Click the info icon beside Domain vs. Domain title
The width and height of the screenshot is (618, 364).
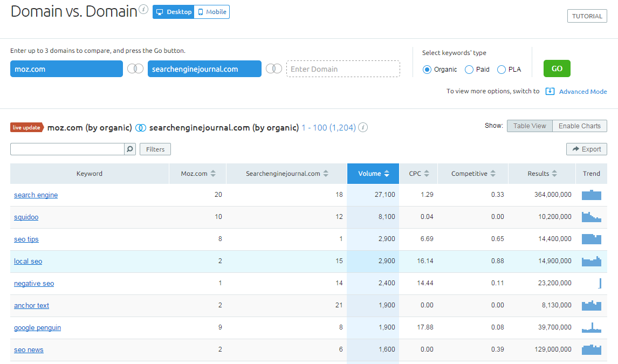click(x=143, y=9)
